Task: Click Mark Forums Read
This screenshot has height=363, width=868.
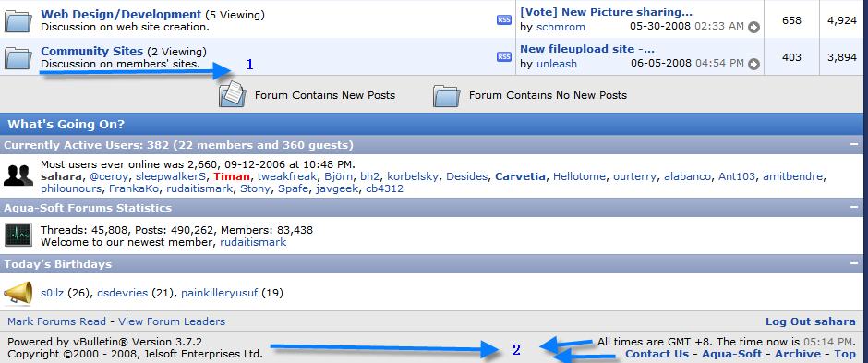Action: click(56, 321)
